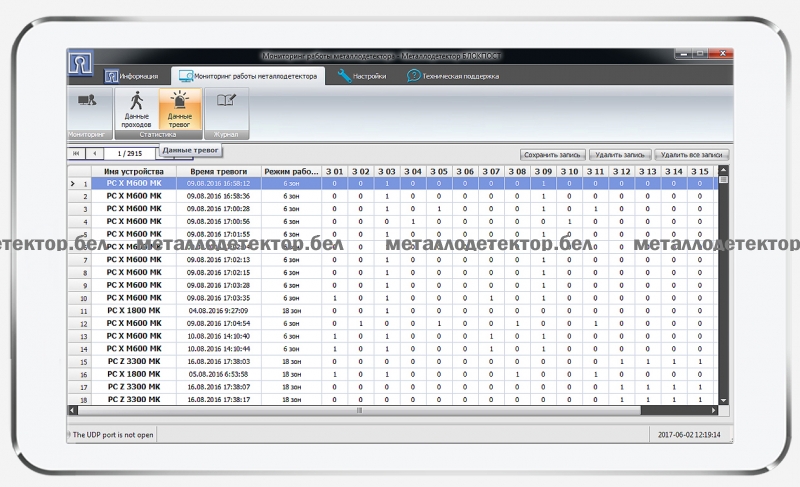Open the Техническая поддержка tab
This screenshot has width=800, height=487.
452,76
